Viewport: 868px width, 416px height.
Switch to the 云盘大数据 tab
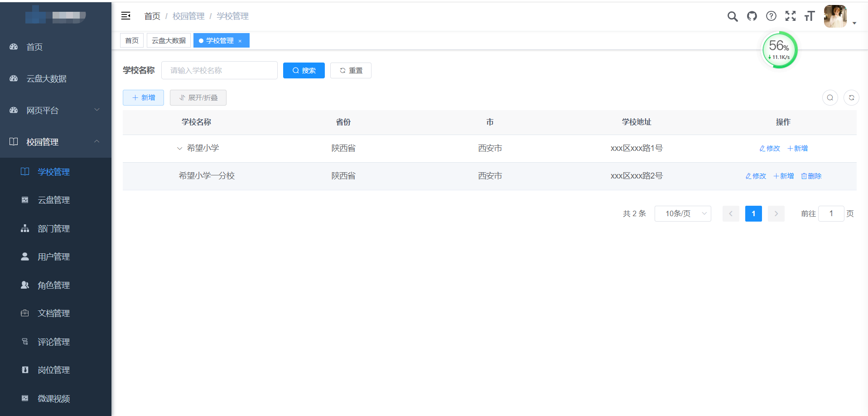coord(169,40)
